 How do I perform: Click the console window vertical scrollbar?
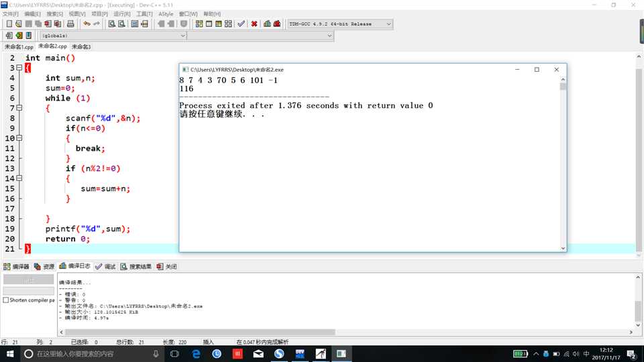563,164
